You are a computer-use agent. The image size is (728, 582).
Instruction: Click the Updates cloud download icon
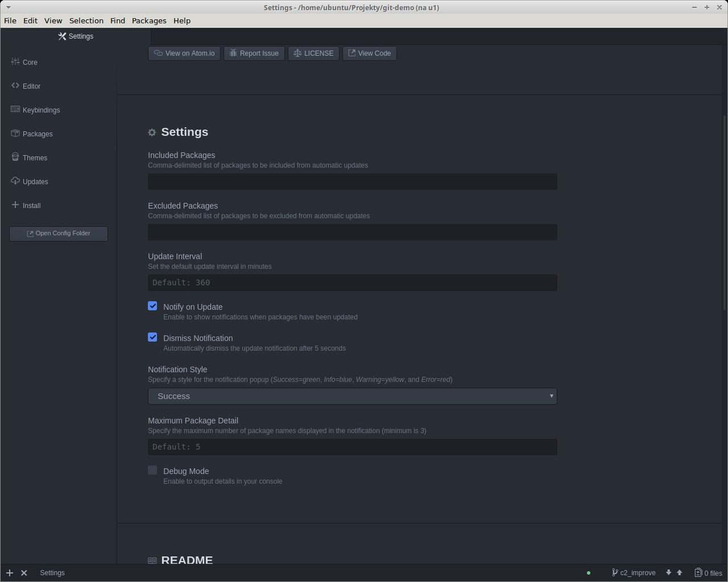tap(15, 181)
